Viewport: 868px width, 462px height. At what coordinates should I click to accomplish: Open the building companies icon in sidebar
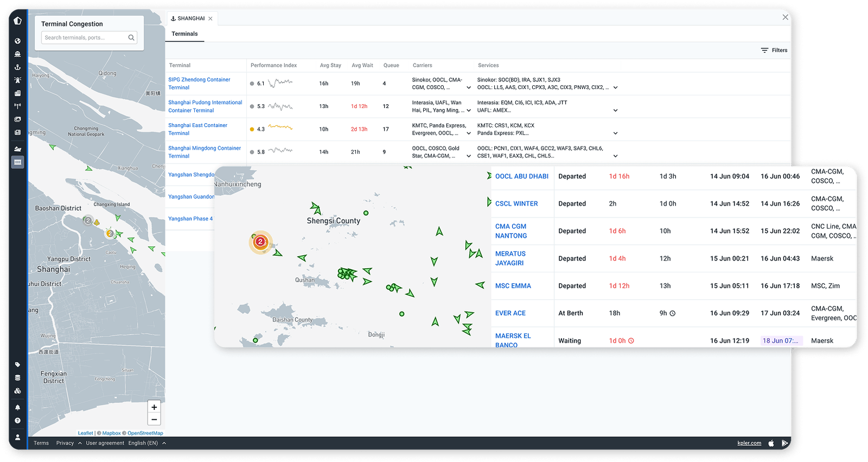tap(17, 93)
